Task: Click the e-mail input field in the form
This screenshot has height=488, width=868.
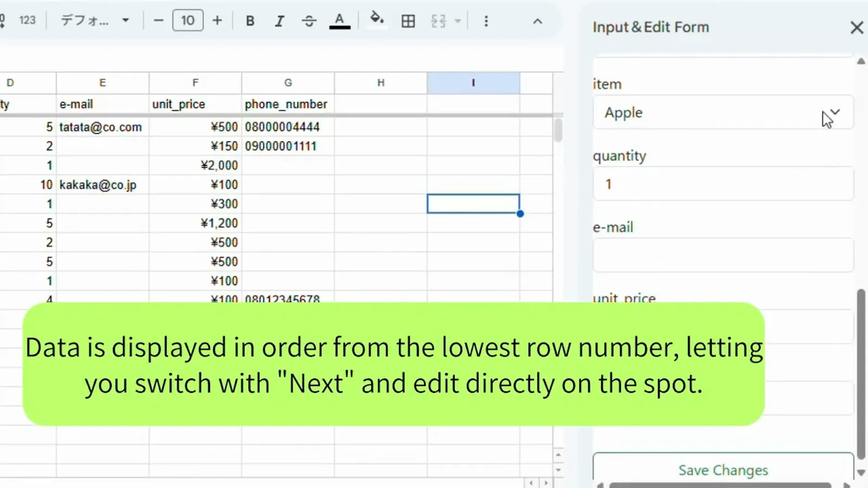Action: [723, 255]
